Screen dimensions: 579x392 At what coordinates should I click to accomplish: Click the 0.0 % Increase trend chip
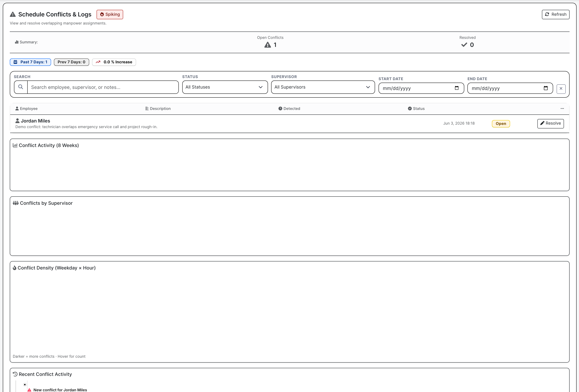(x=114, y=62)
